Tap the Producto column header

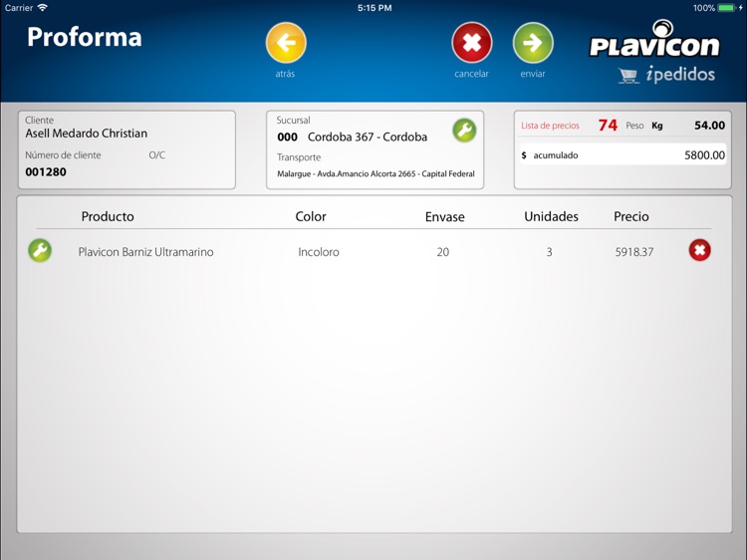(x=108, y=217)
